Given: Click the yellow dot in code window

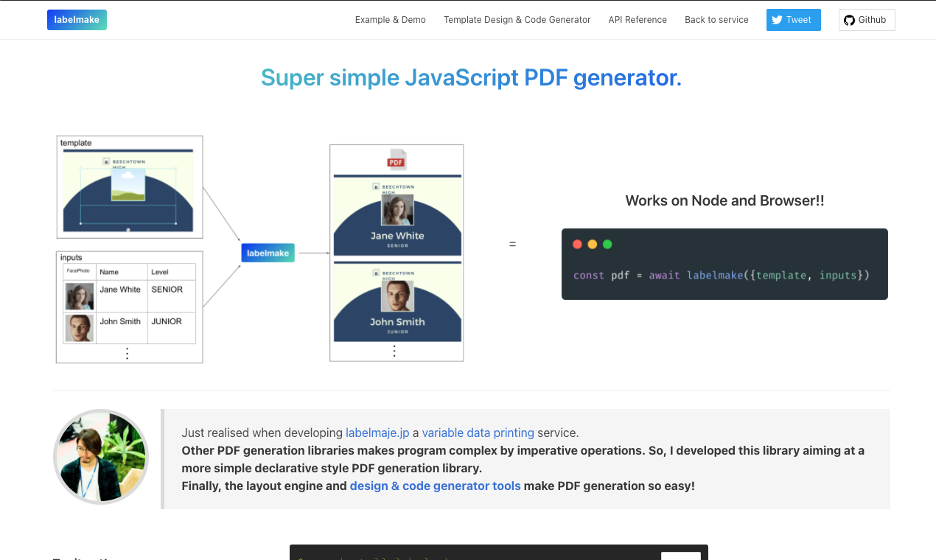Looking at the screenshot, I should point(593,245).
